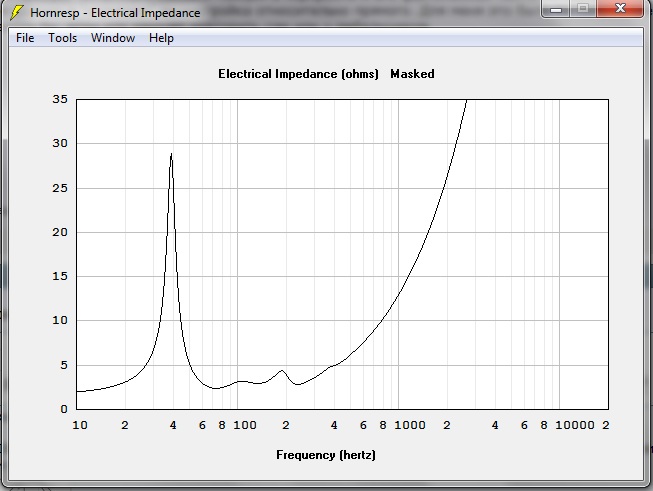The width and height of the screenshot is (653, 491).
Task: Click the 'Frequency (hertz)' axis label
Action: pos(326,455)
